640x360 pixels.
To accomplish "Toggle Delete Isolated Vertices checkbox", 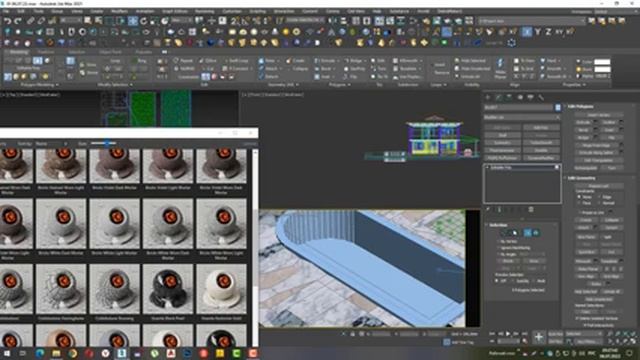I will coord(578,318).
